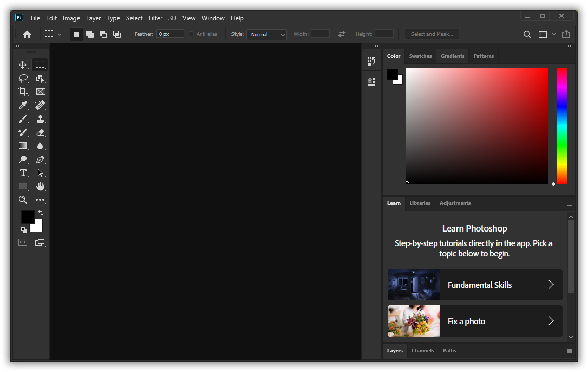Open the Color panel options menu
Viewport: 588px width, 372px height.
(x=570, y=56)
